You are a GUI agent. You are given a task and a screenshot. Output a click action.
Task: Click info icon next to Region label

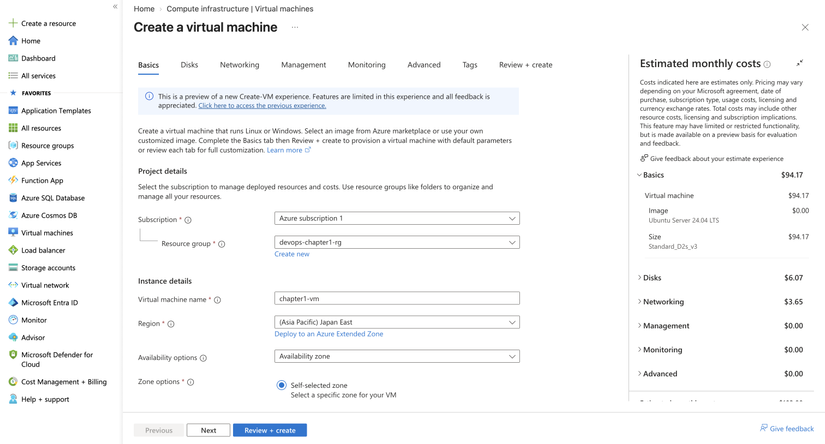point(170,324)
